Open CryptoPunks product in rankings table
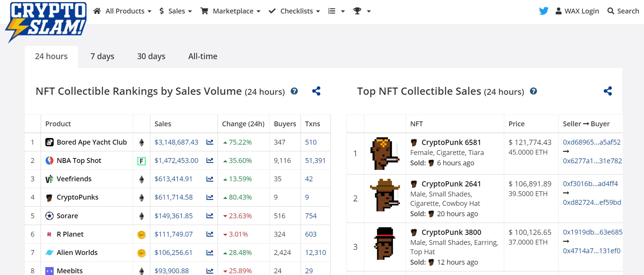This screenshot has width=644, height=275. click(78, 197)
